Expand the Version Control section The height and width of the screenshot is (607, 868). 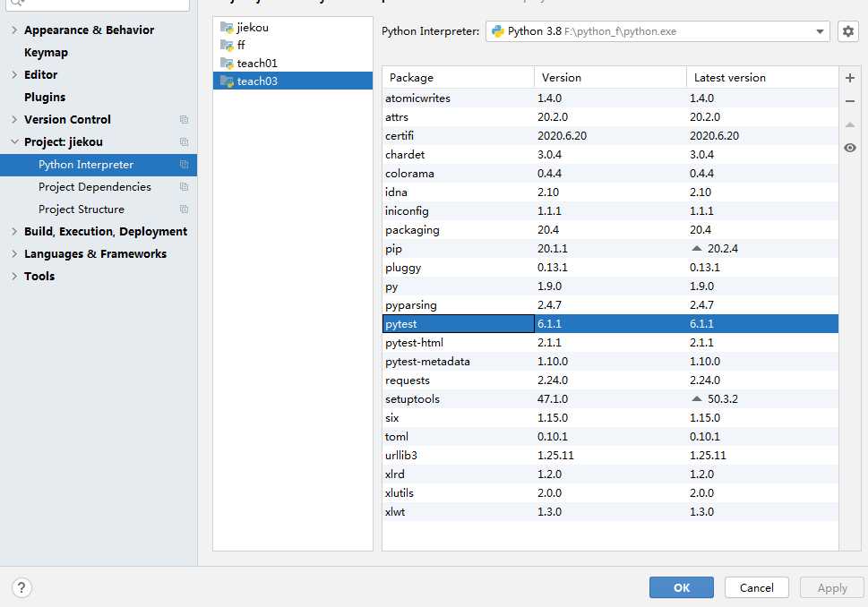pyautogui.click(x=14, y=119)
